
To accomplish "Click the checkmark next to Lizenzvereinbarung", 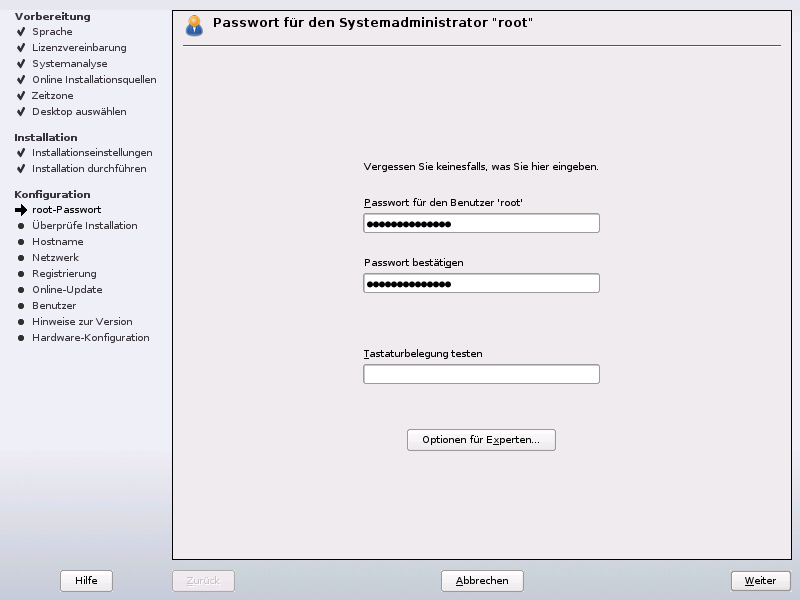I will [x=21, y=47].
